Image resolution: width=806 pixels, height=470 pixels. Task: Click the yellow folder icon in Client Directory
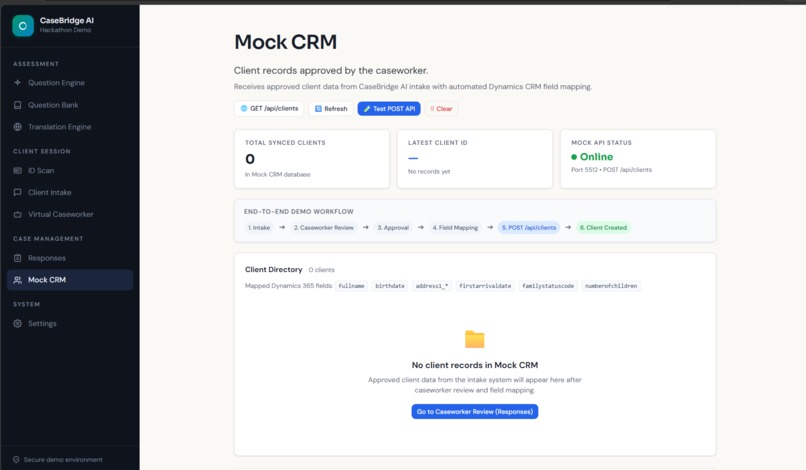(474, 339)
